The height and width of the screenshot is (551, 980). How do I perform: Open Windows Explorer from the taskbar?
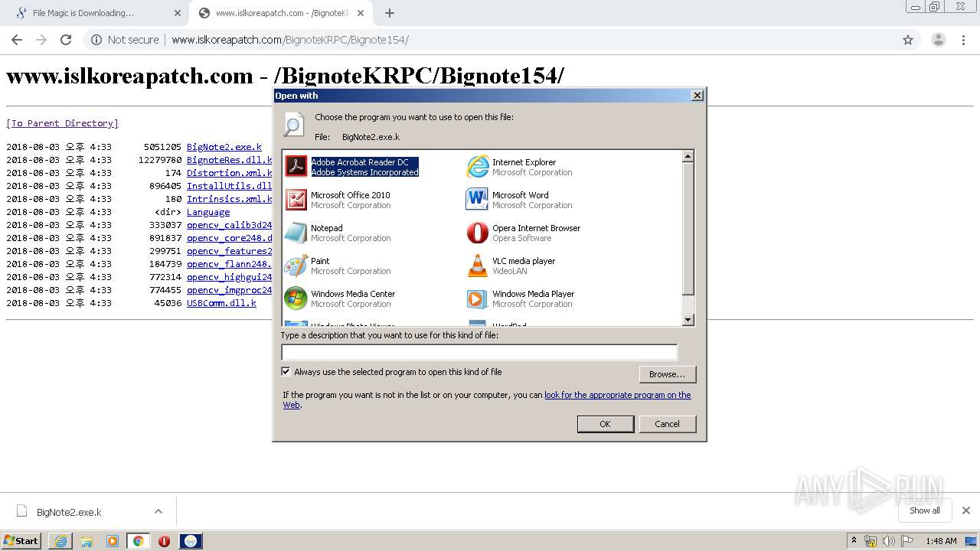tap(87, 541)
